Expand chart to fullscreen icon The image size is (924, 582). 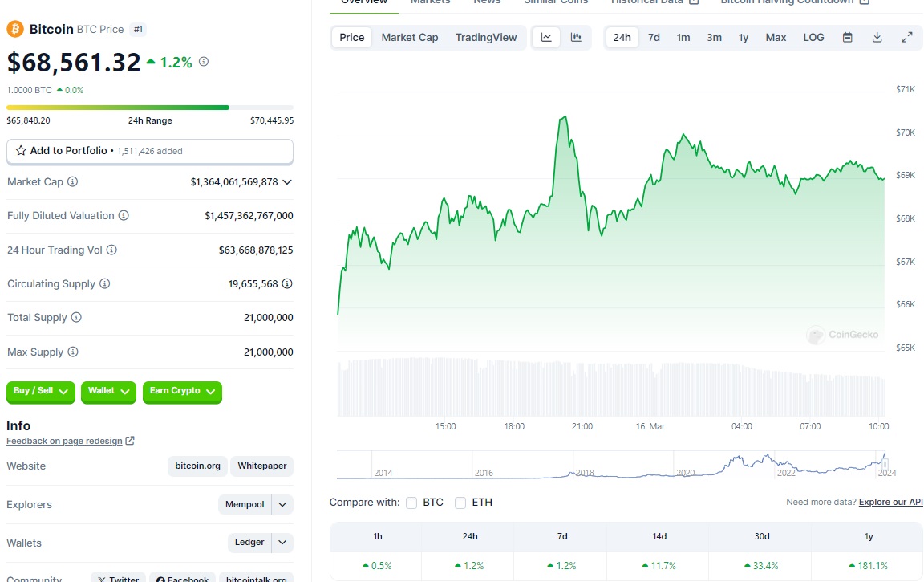[x=907, y=37]
